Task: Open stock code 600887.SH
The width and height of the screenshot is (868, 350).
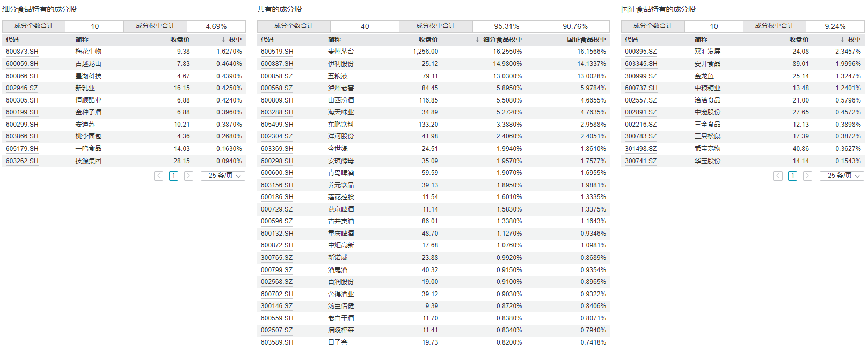Action: point(277,64)
